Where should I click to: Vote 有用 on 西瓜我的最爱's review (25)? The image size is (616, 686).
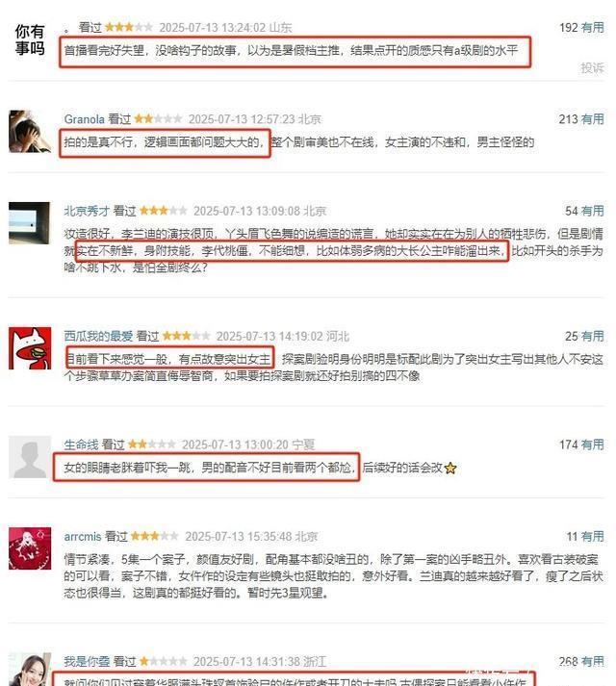click(593, 336)
